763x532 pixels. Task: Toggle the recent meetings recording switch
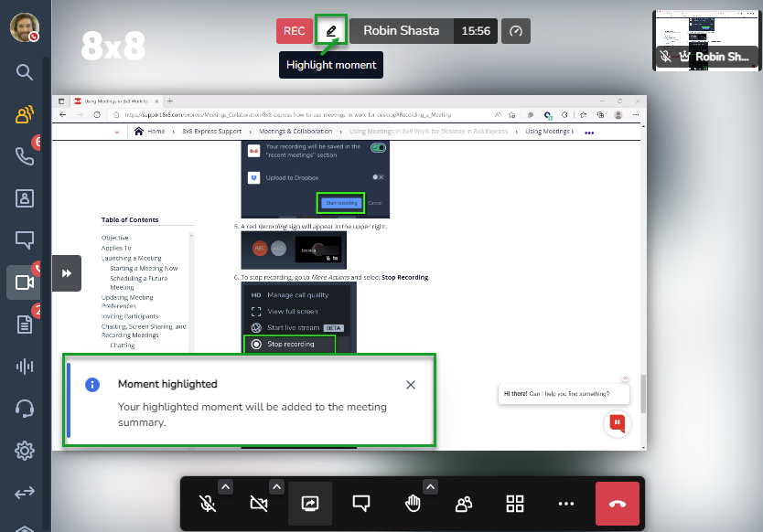[x=378, y=147]
